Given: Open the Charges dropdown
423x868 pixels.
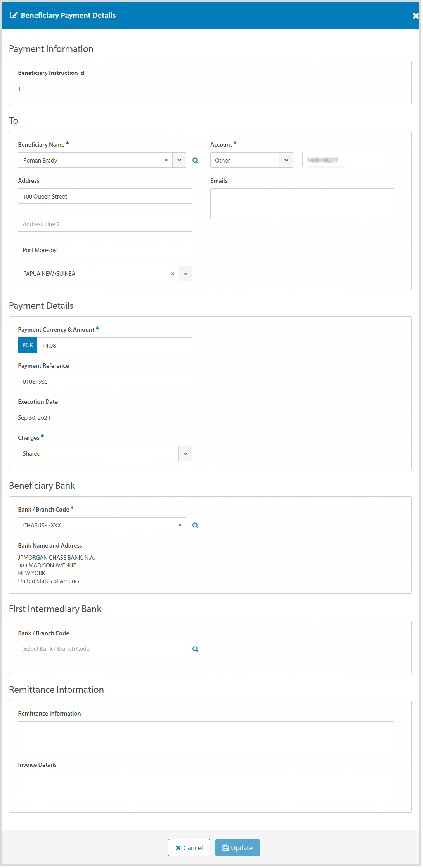Looking at the screenshot, I should click(x=185, y=454).
